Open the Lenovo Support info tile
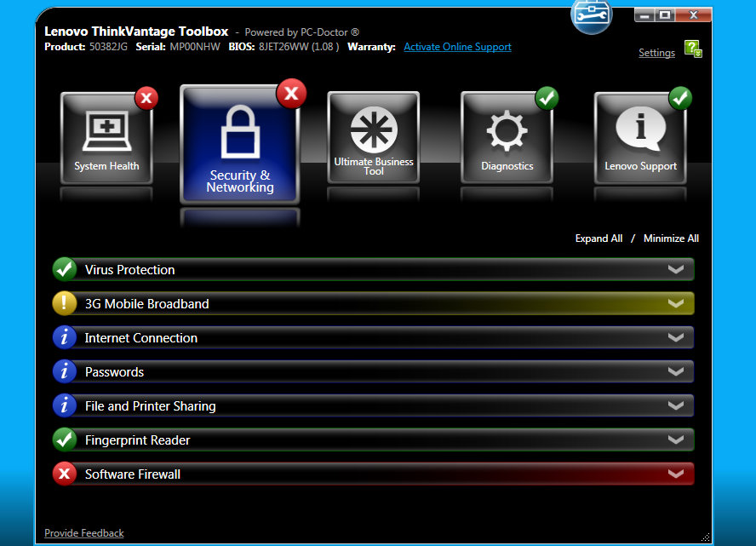Image resolution: width=756 pixels, height=546 pixels. [x=640, y=138]
